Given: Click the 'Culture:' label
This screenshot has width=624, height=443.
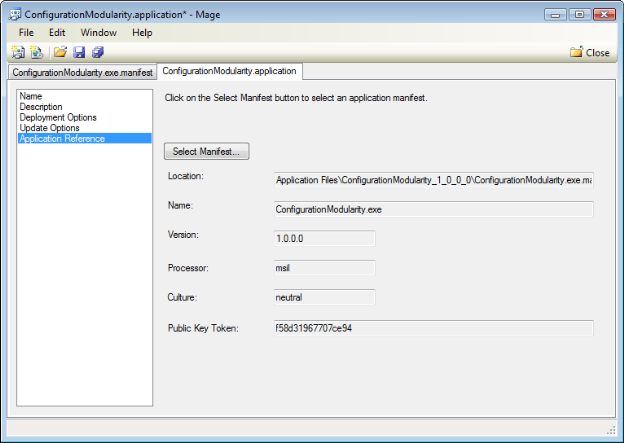Looking at the screenshot, I should tap(182, 297).
